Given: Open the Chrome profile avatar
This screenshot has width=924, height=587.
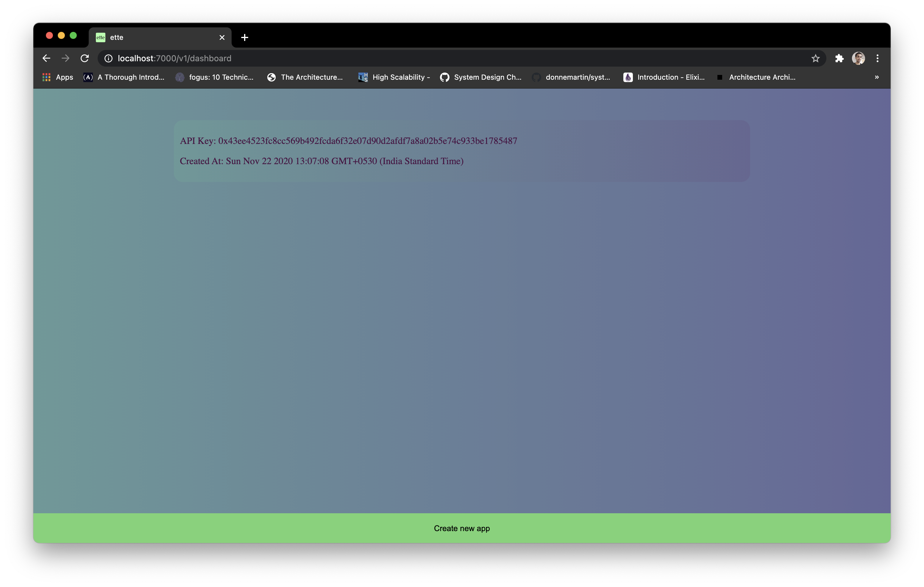Looking at the screenshot, I should coord(859,58).
